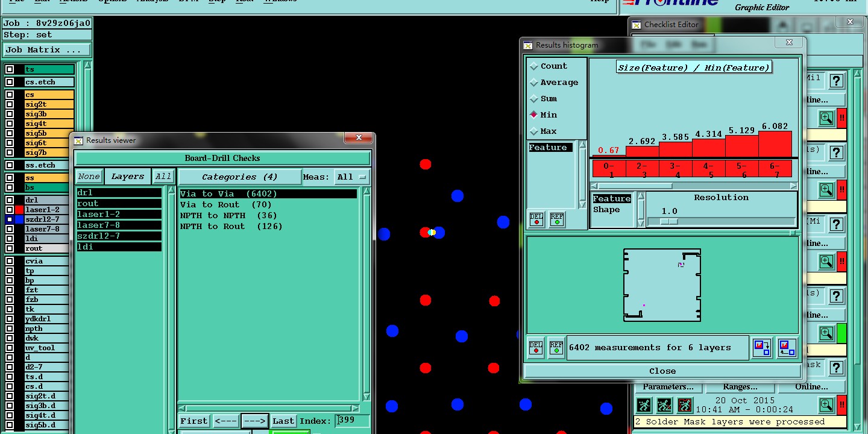The width and height of the screenshot is (868, 434).
Task: Select 'Shape' in histogram list
Action: (x=606, y=210)
